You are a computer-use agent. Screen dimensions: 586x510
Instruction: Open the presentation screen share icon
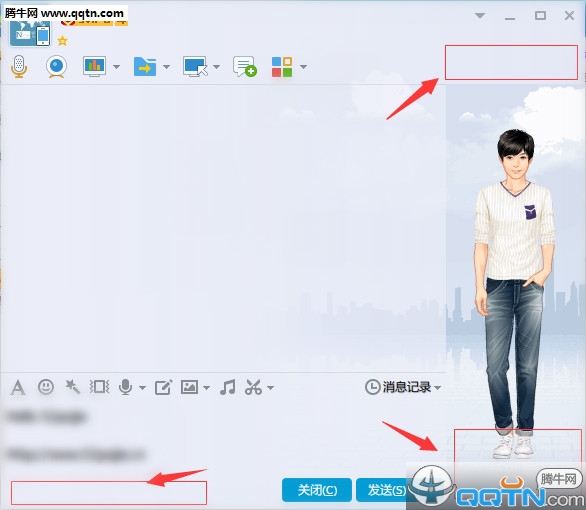click(94, 67)
